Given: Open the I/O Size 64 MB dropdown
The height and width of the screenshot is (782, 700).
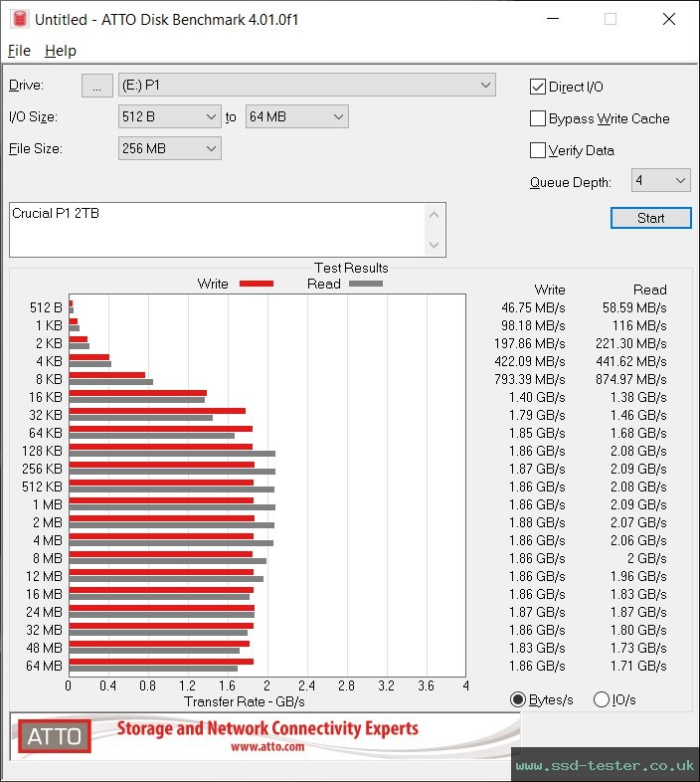Looking at the screenshot, I should pyautogui.click(x=296, y=116).
